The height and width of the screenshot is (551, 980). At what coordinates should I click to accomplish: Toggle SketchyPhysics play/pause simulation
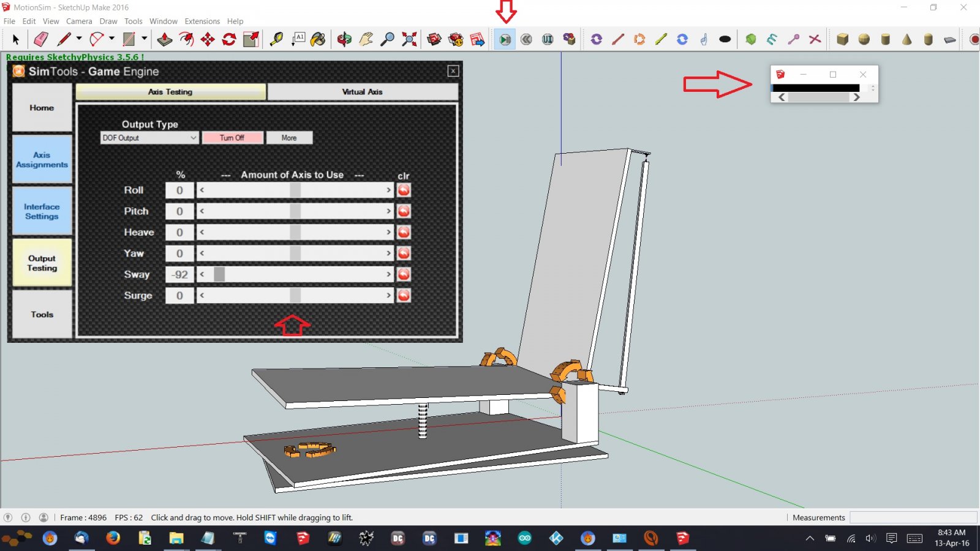pos(505,40)
